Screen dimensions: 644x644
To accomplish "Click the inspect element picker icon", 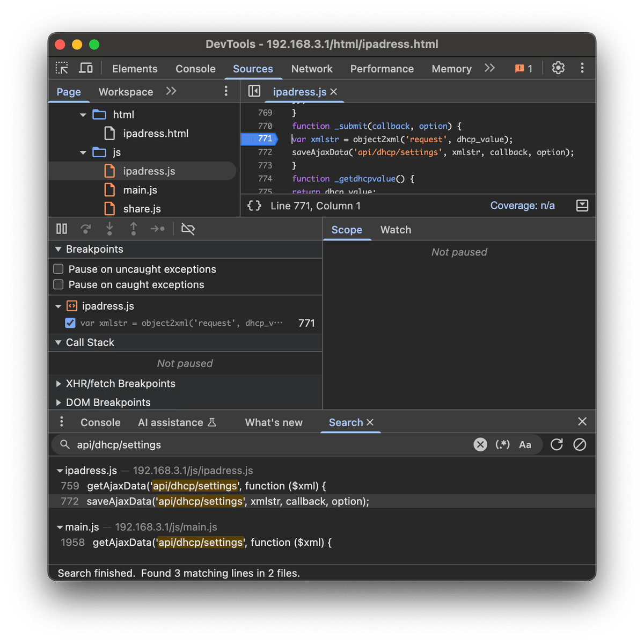I will 62,68.
